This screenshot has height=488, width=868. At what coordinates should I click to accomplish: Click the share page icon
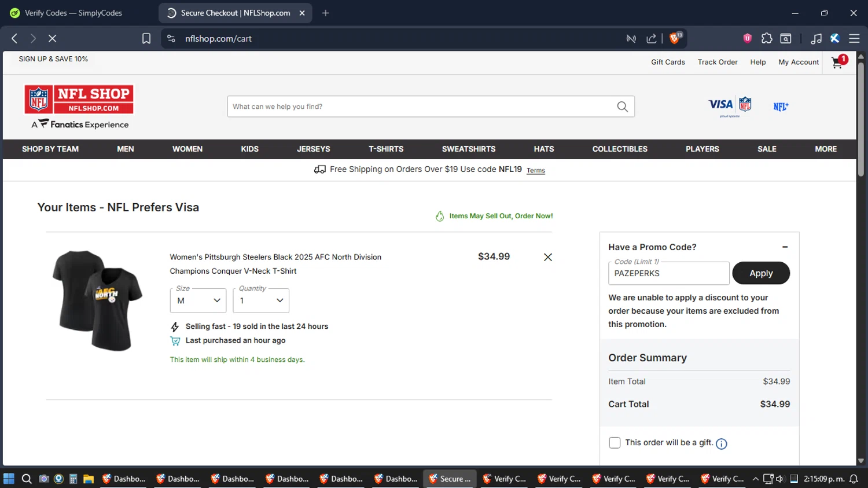[652, 38]
